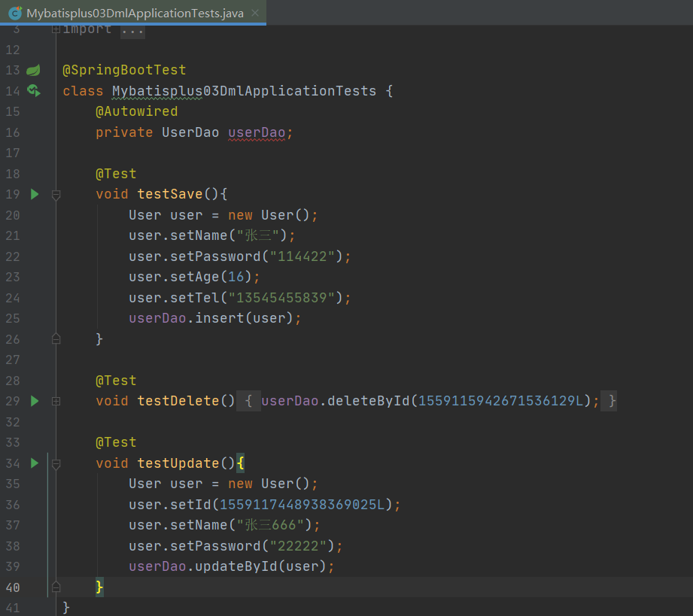Click the Java class icon in the file tab
The image size is (693, 616).
coord(14,13)
